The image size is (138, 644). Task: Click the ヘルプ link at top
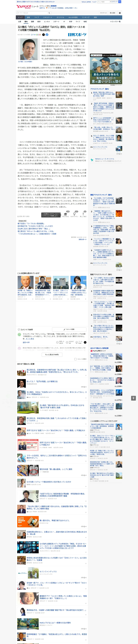(x=94, y=2)
